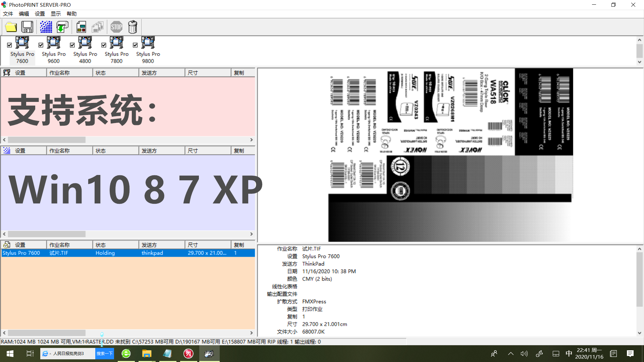Image resolution: width=644 pixels, height=362 pixels.
Task: Open the red round taskbar app icon
Action: pos(188,353)
